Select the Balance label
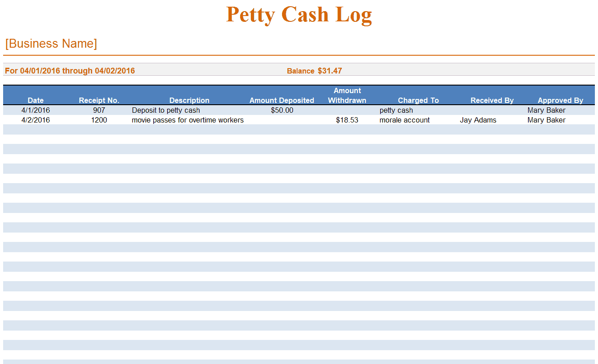 point(301,71)
